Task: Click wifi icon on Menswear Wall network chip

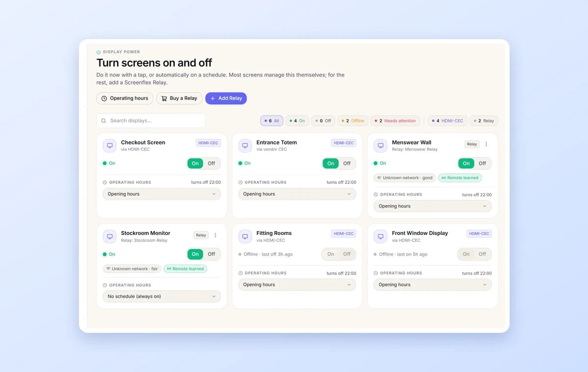Action: (x=379, y=178)
